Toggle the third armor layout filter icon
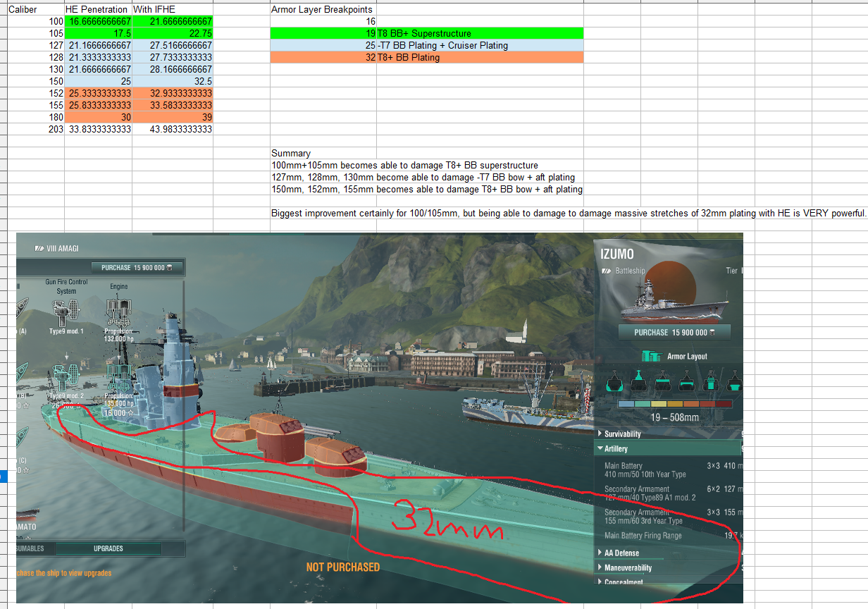Screen dimensions: 868x609 coord(663,383)
